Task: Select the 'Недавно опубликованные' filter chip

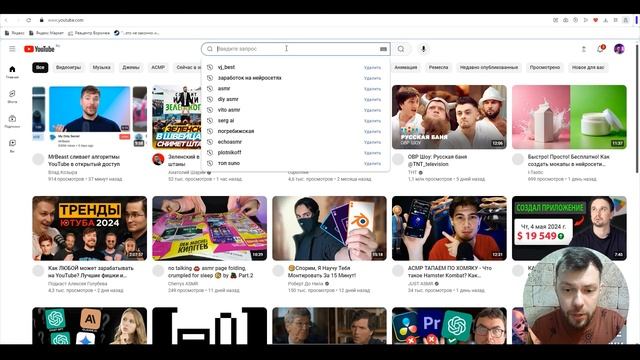Action: [x=489, y=67]
